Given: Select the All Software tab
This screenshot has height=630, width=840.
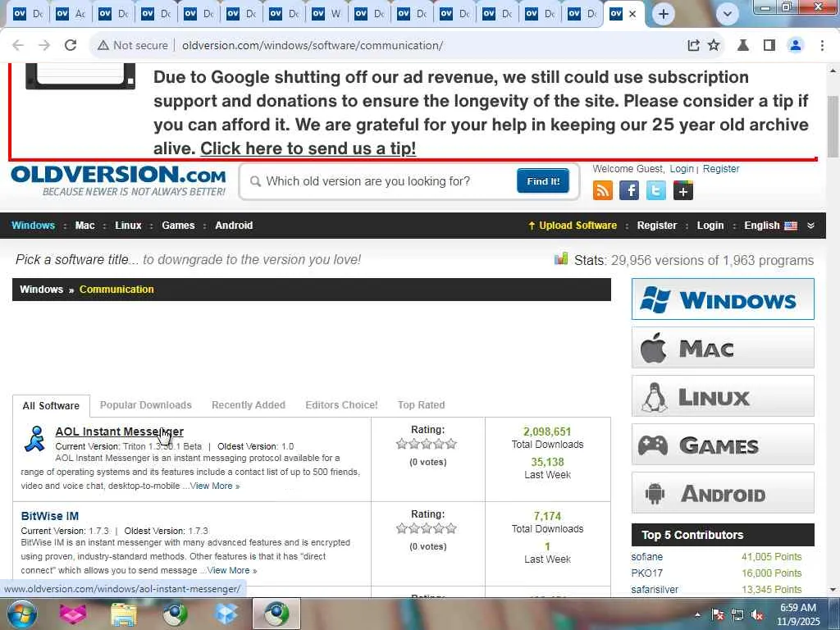Looking at the screenshot, I should pos(51,405).
